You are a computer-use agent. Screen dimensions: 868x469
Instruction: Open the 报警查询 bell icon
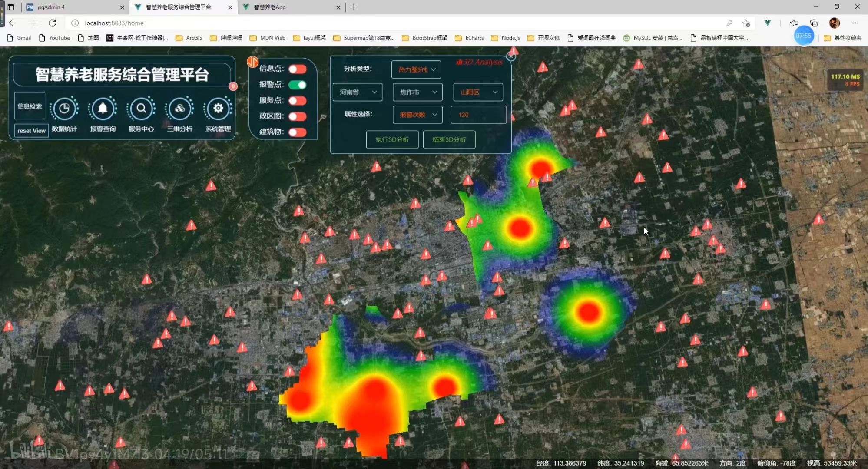pyautogui.click(x=103, y=109)
